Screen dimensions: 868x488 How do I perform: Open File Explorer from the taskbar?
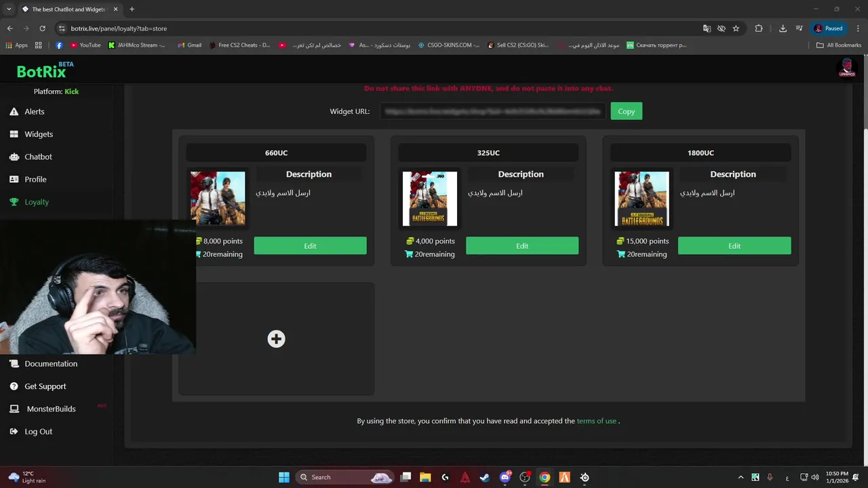pos(425,477)
